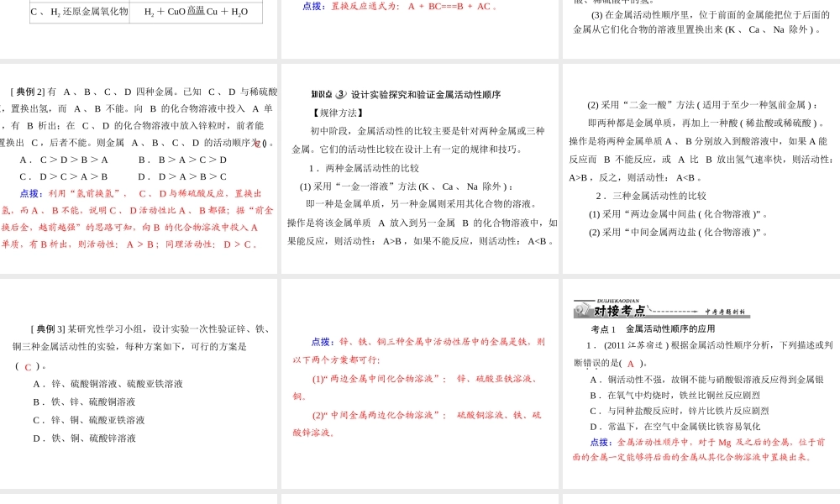Select option “D．铁、铜、硫酸锌溶液”

[84, 438]
